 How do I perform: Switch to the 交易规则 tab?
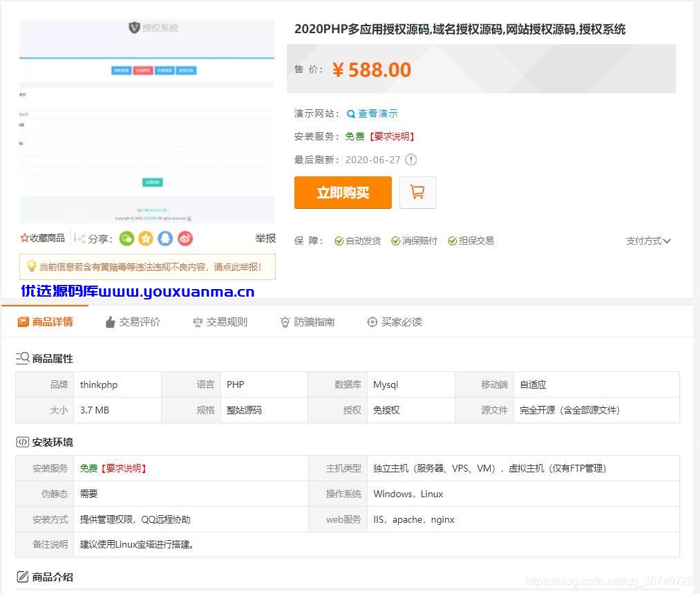pyautogui.click(x=220, y=322)
